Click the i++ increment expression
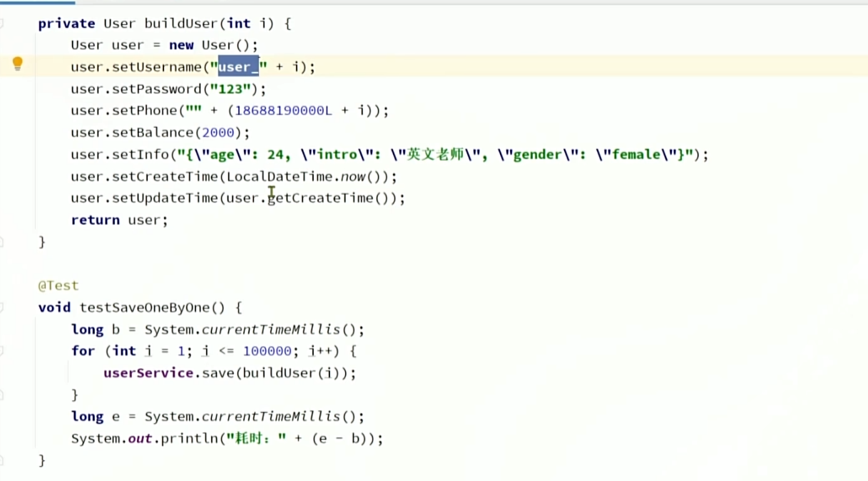 click(x=320, y=351)
